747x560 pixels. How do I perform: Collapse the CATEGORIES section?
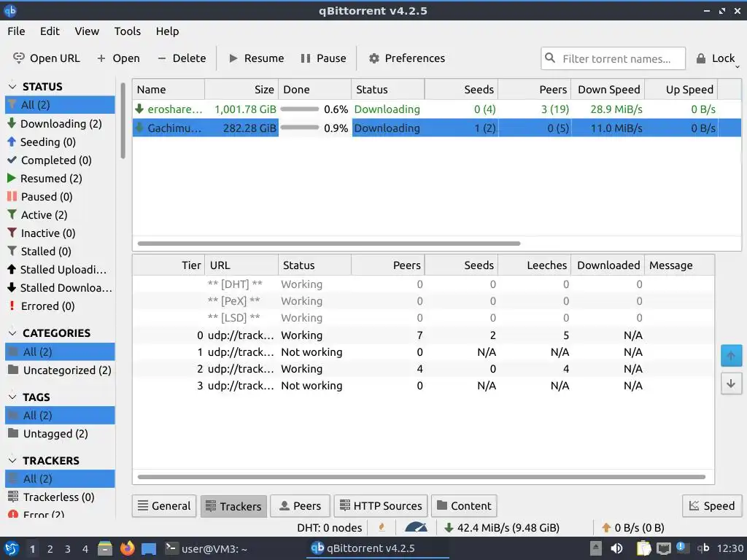coord(13,332)
